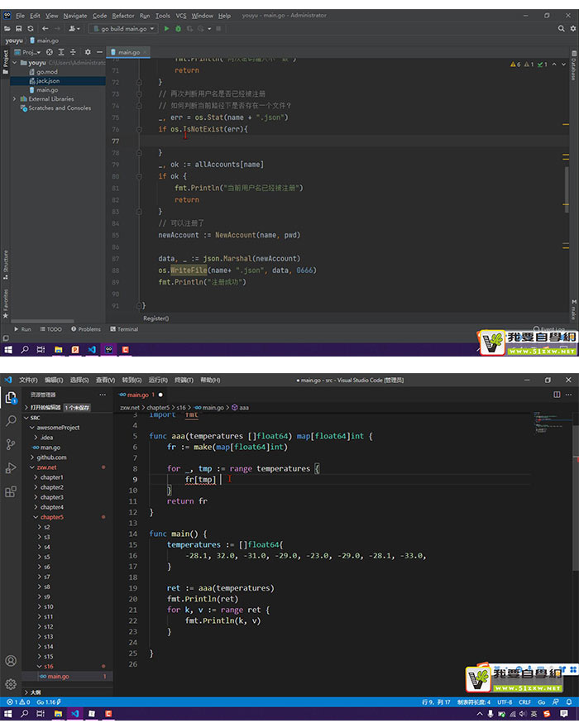Click UTF-8 encoding in VS Code status bar
The image size is (579, 728).
[505, 702]
